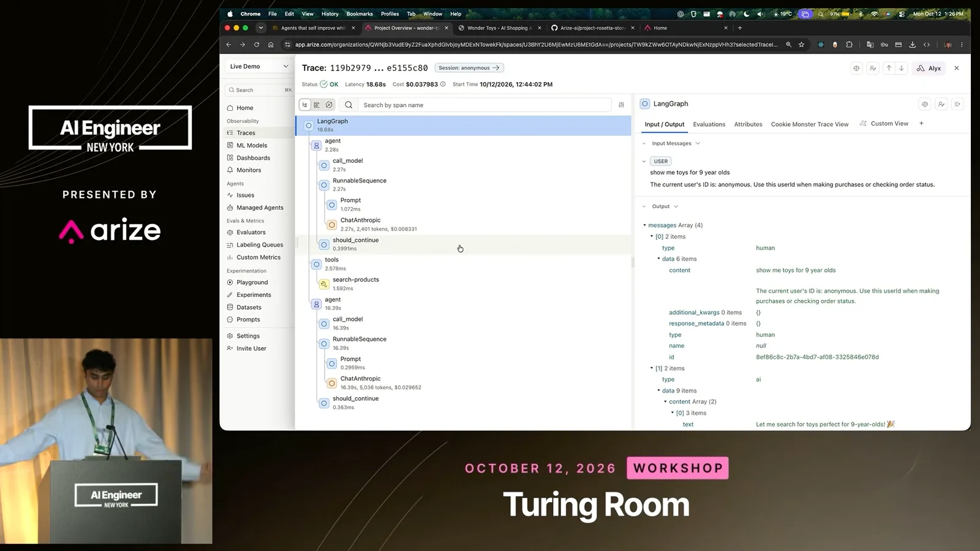Image resolution: width=980 pixels, height=551 pixels.
Task: Switch to the timeline view icon
Action: click(x=317, y=105)
